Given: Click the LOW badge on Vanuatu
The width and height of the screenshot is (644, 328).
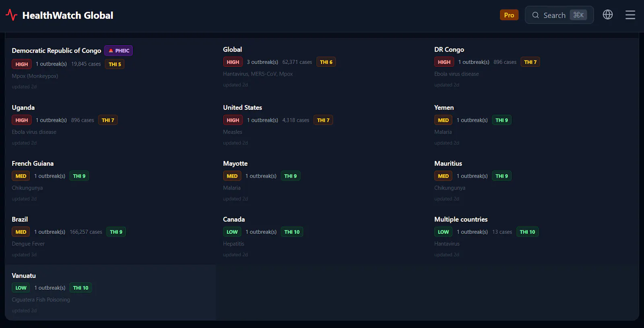Looking at the screenshot, I should 21,288.
